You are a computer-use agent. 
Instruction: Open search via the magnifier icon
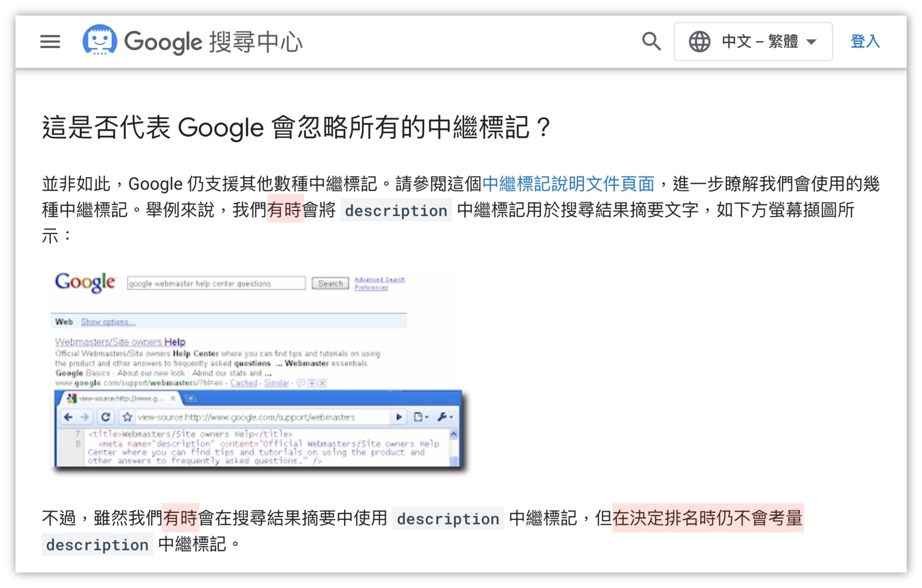[x=651, y=40]
